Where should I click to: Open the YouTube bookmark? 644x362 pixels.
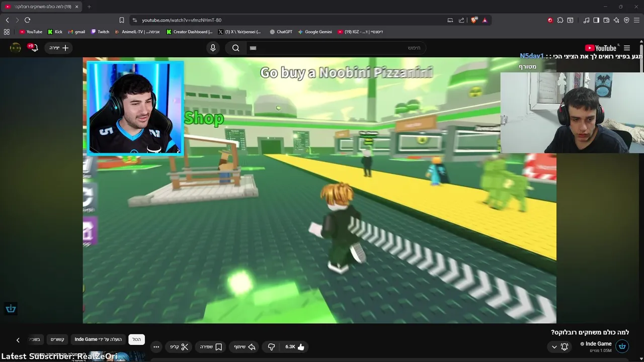point(31,32)
